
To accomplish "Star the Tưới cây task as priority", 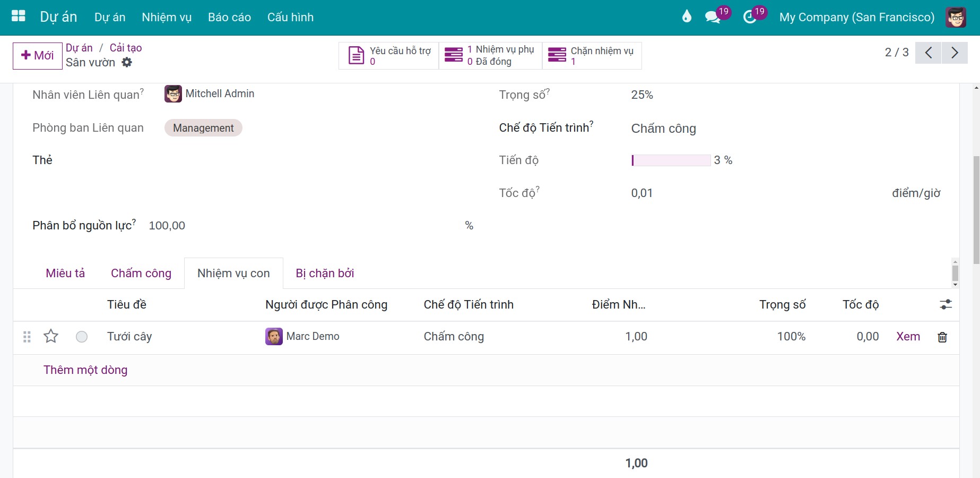I will click(x=51, y=336).
